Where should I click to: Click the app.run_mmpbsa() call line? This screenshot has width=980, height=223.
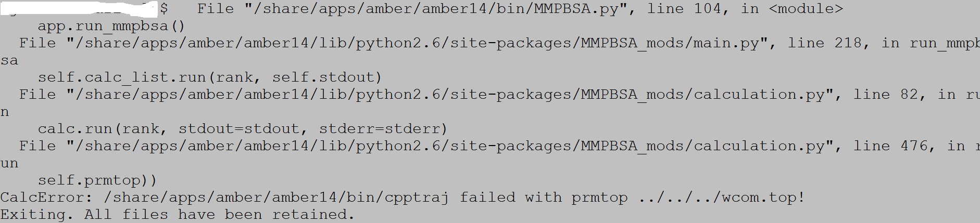click(x=111, y=26)
